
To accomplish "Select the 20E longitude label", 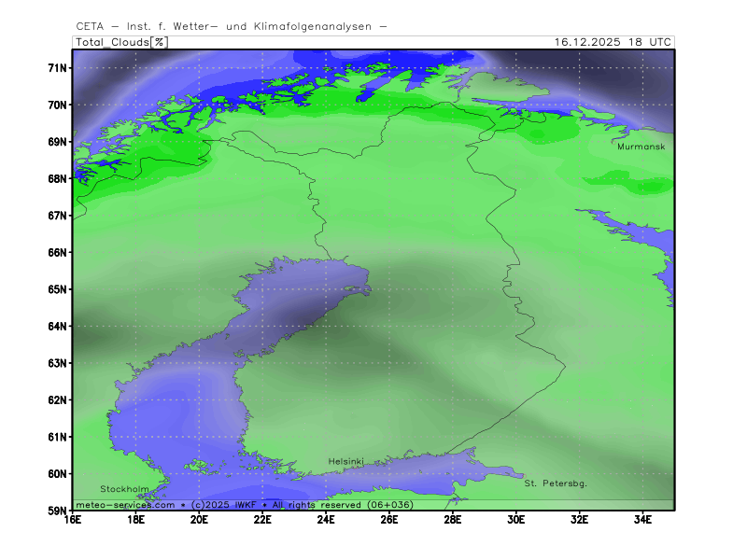I will (200, 520).
